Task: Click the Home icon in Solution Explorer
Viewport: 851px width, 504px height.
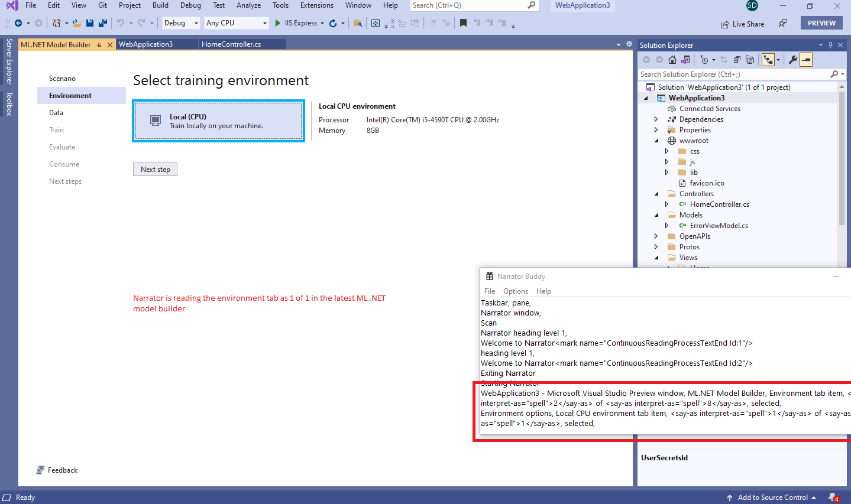Action: coord(672,59)
